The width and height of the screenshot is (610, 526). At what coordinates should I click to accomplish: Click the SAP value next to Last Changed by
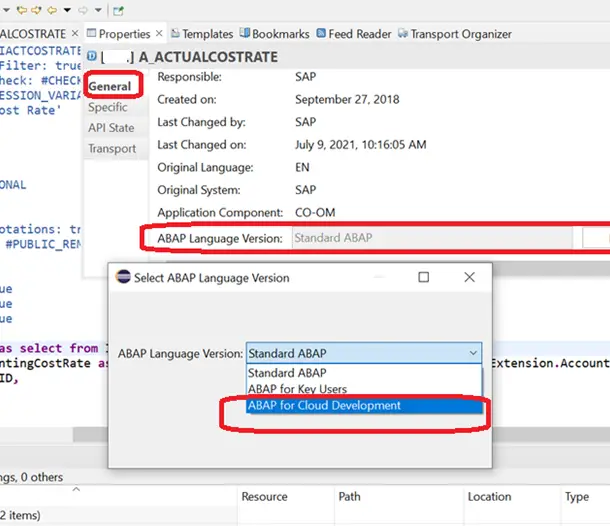coord(305,122)
